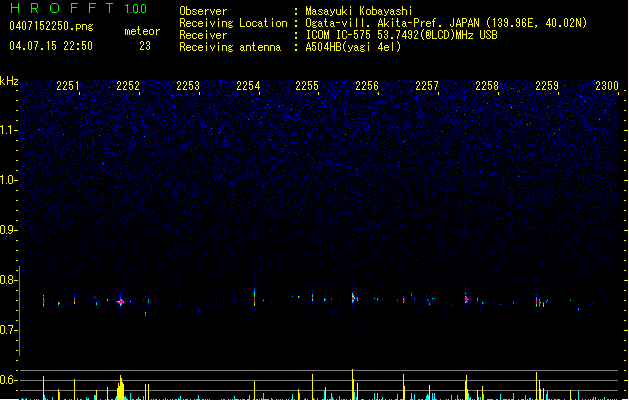Click the Receiving antenna label
The image size is (629, 400).
point(230,47)
